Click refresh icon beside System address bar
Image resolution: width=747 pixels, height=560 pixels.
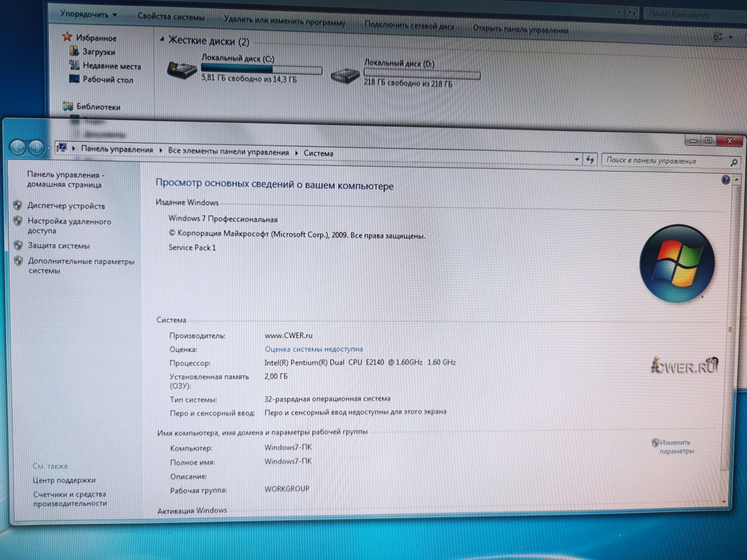[590, 159]
